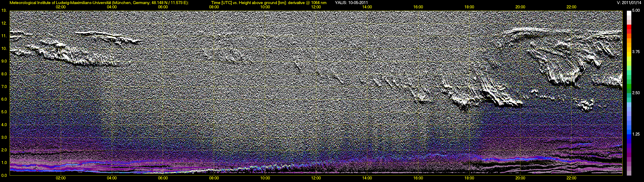Click the 20:00 label on the top time axis
Screen dimensions: 644x182
pos(520,7)
